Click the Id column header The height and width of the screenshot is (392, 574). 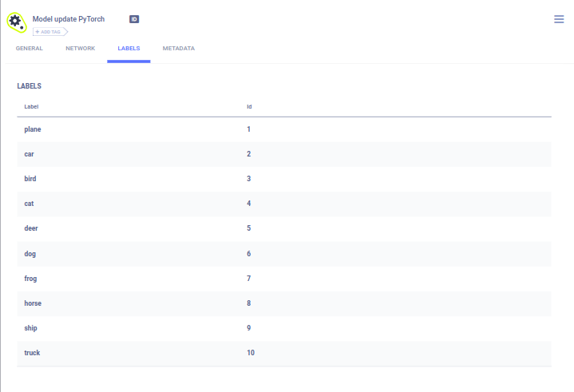tap(249, 106)
